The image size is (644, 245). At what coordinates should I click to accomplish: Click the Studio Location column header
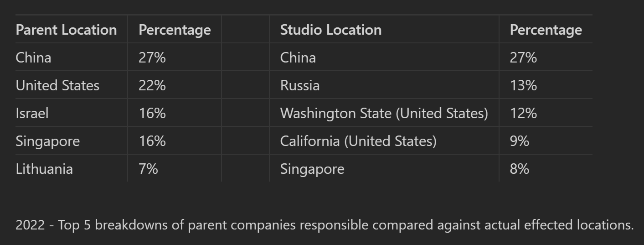pos(331,30)
